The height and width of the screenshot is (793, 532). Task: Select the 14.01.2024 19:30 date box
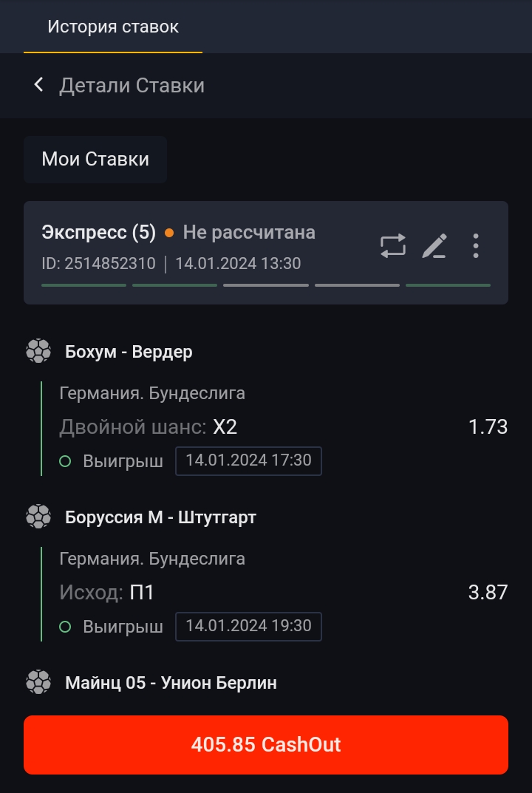coord(248,626)
